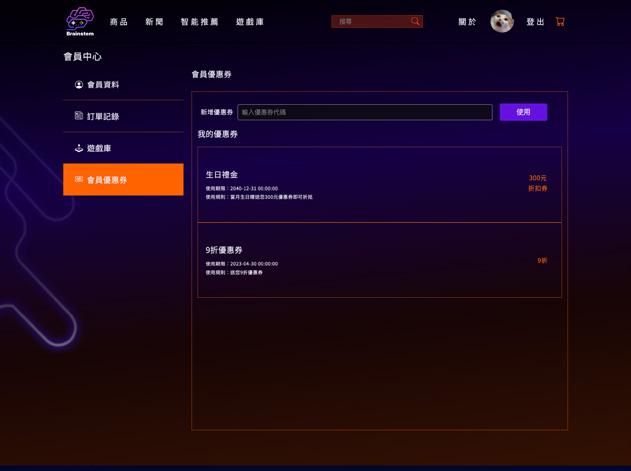Open the shopping cart icon

point(560,21)
